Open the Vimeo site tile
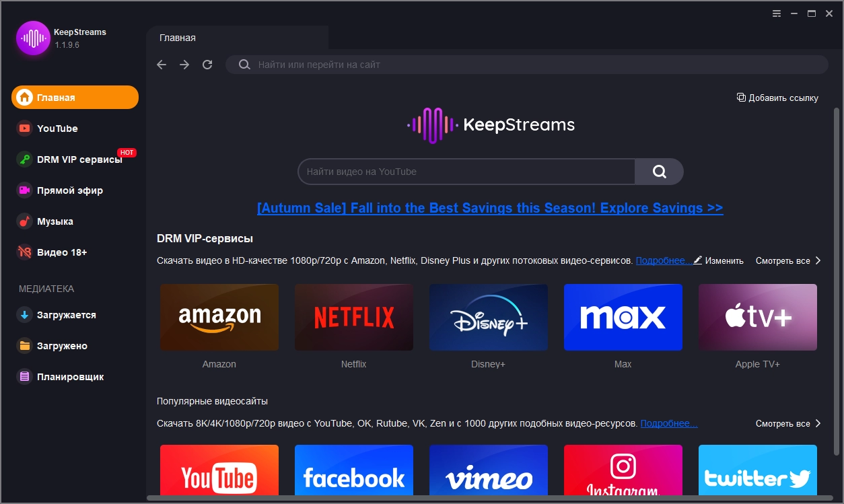The image size is (844, 504). tap(489, 470)
